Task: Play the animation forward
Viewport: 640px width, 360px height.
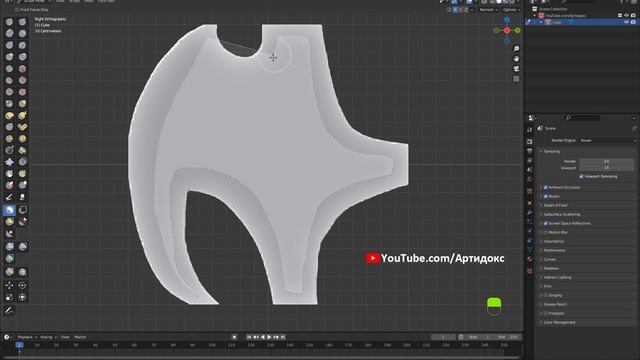Action: coord(269,337)
